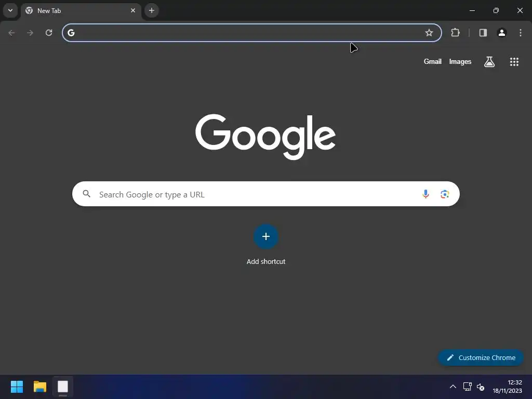Click the Add shortcut label

(x=266, y=262)
